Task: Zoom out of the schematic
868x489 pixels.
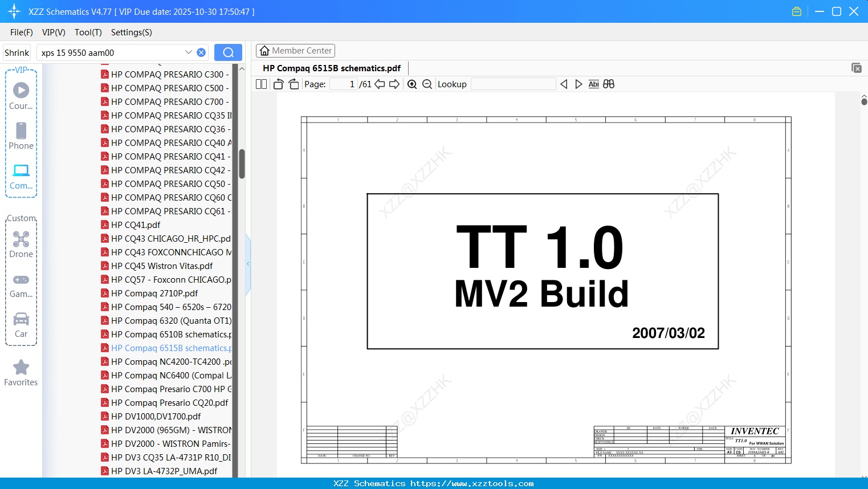Action: point(427,84)
